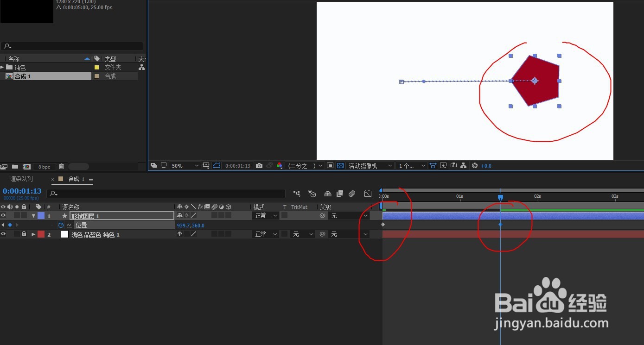644x345 pixels.
Task: Click the project panel search field
Action: coord(72,46)
